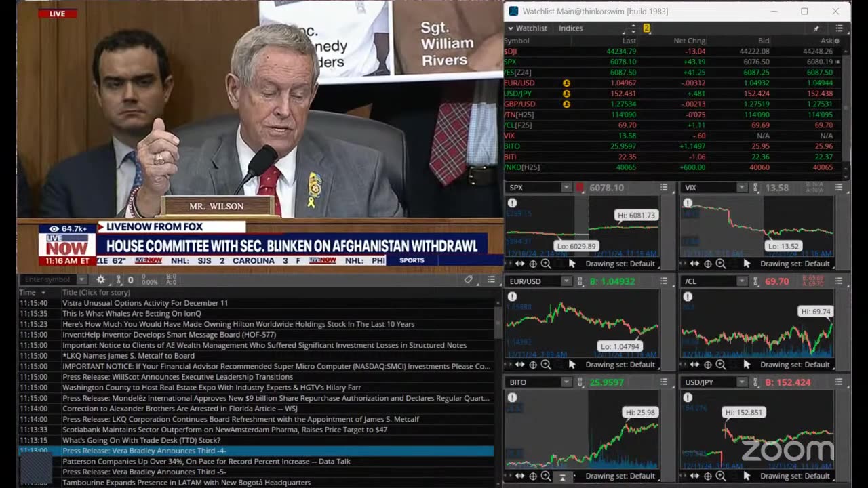Click the red link color box on SPX chart
This screenshot has width=868, height=488.
[580, 188]
